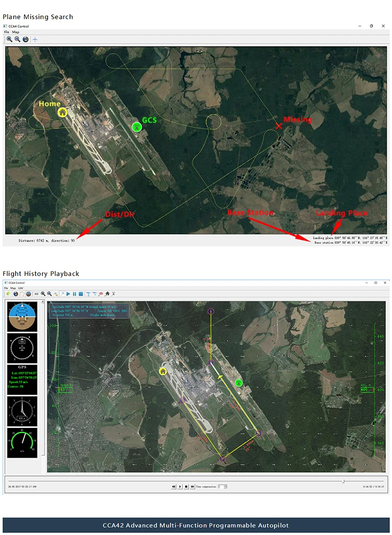Zoom in on the Plane Missing Search map
Viewport: 392px width, 535px height.
(x=9, y=39)
